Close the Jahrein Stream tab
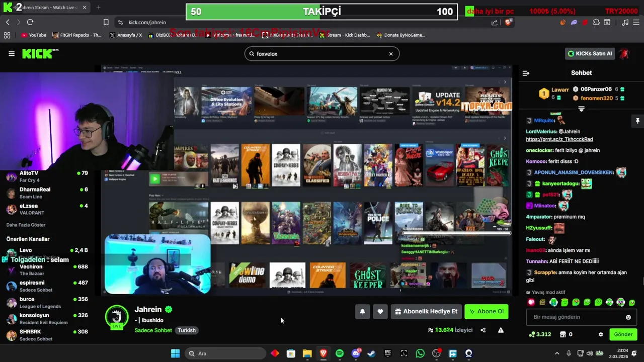The height and width of the screenshot is (362, 644). tap(84, 8)
